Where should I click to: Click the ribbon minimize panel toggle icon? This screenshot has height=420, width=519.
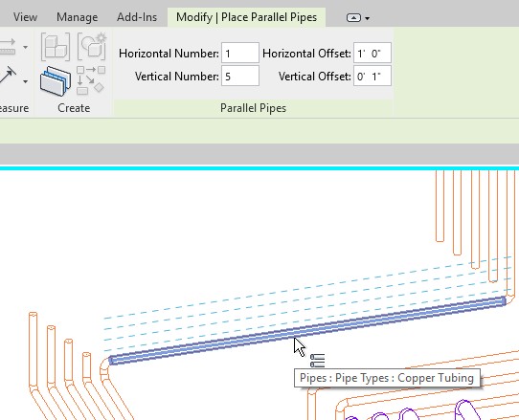353,18
